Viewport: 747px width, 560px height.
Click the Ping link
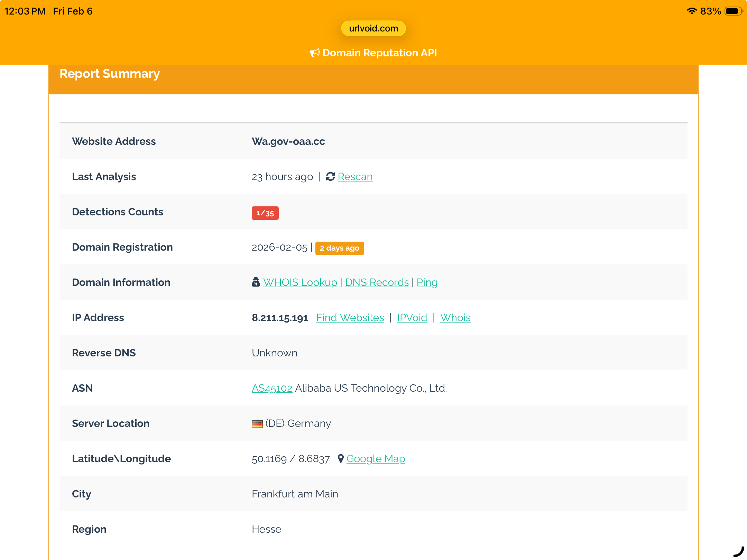pyautogui.click(x=427, y=282)
